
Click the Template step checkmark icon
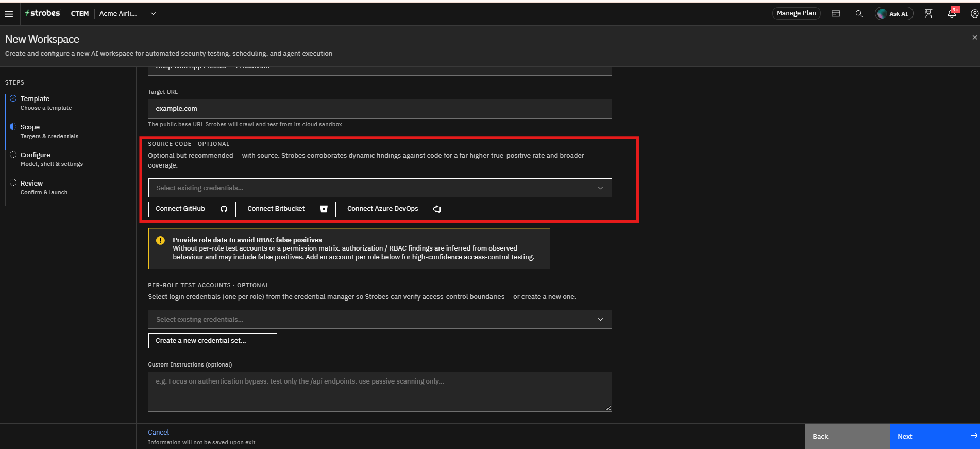click(13, 98)
